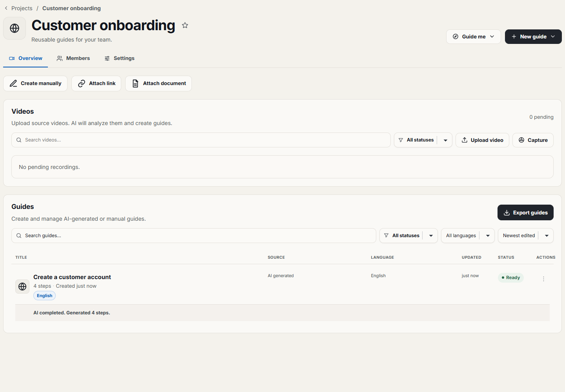565x392 pixels.
Task: Click the magnifier icon in Search videos
Action: (19, 140)
